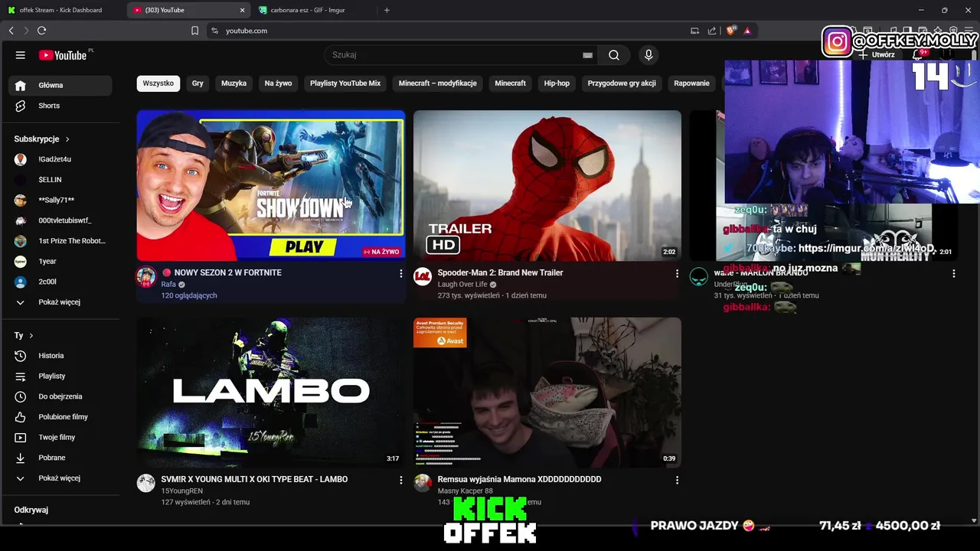This screenshot has width=980, height=551.
Task: Switch to the Kick Dashboard tab
Action: tap(61, 10)
